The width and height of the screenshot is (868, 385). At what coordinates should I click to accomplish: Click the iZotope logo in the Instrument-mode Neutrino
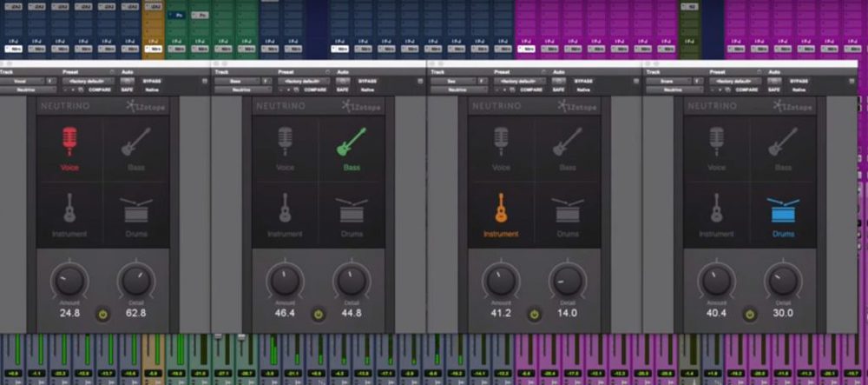point(577,106)
